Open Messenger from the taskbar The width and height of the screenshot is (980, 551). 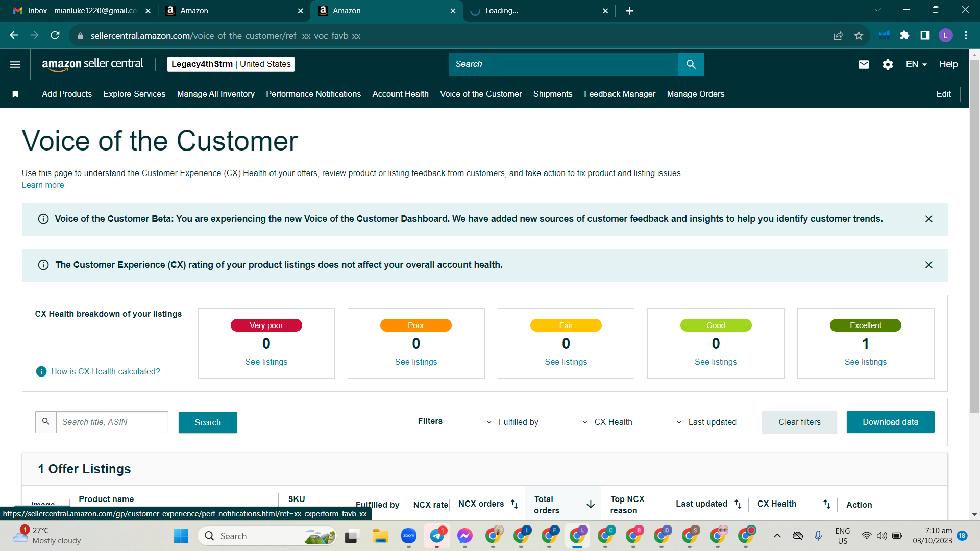[x=465, y=536]
